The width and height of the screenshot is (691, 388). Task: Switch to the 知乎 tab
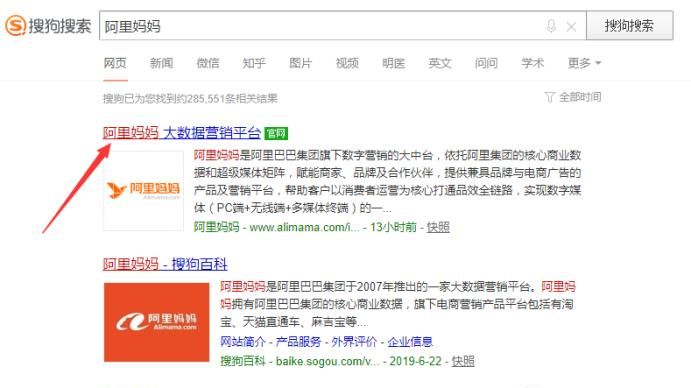click(x=254, y=63)
